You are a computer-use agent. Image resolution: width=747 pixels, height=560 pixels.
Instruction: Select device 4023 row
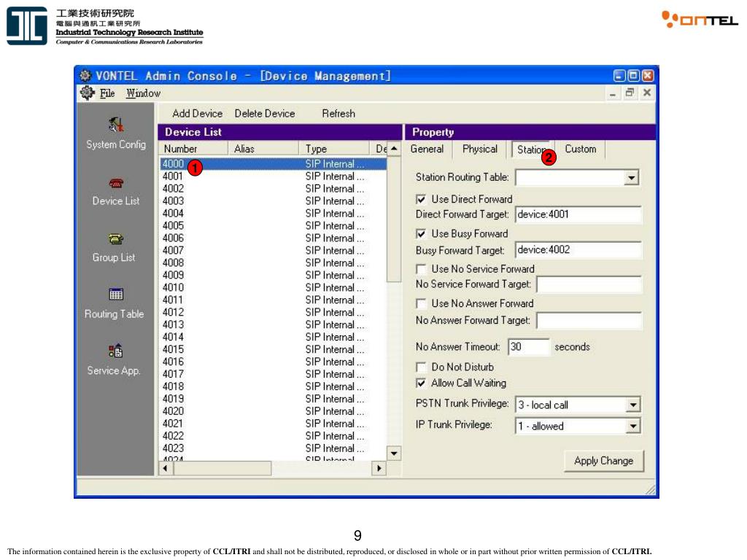click(273, 448)
